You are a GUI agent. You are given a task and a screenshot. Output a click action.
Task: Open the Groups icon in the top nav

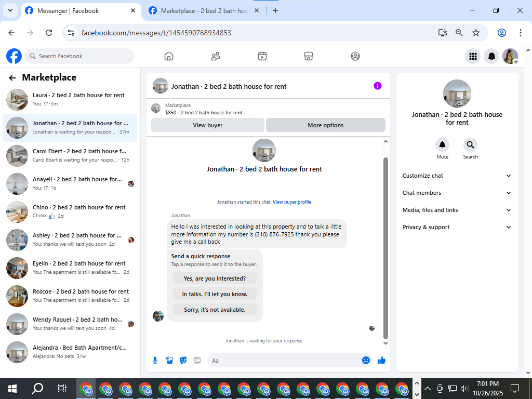(355, 56)
